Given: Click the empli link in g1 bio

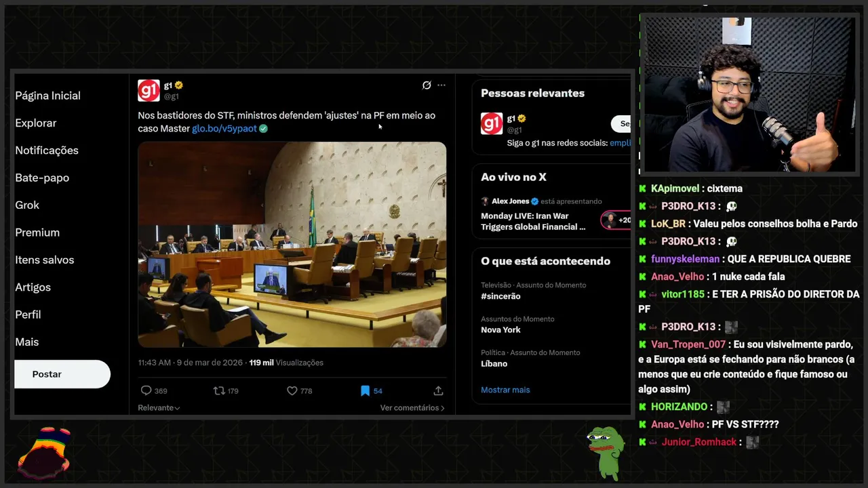Looking at the screenshot, I should click(x=620, y=143).
